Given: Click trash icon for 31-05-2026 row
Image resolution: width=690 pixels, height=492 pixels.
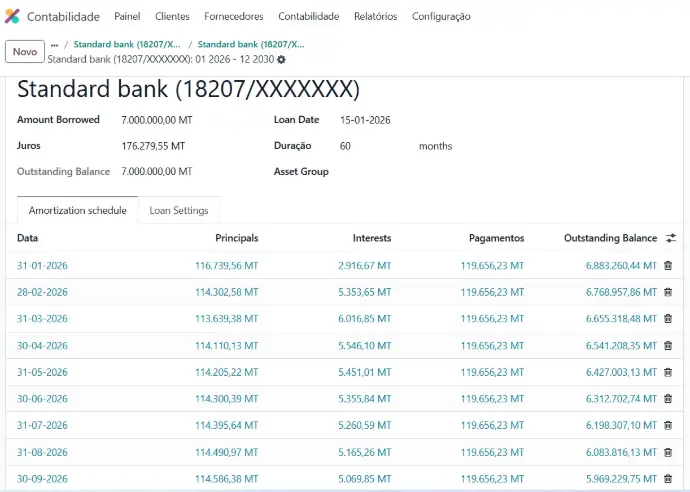Looking at the screenshot, I should 668,372.
